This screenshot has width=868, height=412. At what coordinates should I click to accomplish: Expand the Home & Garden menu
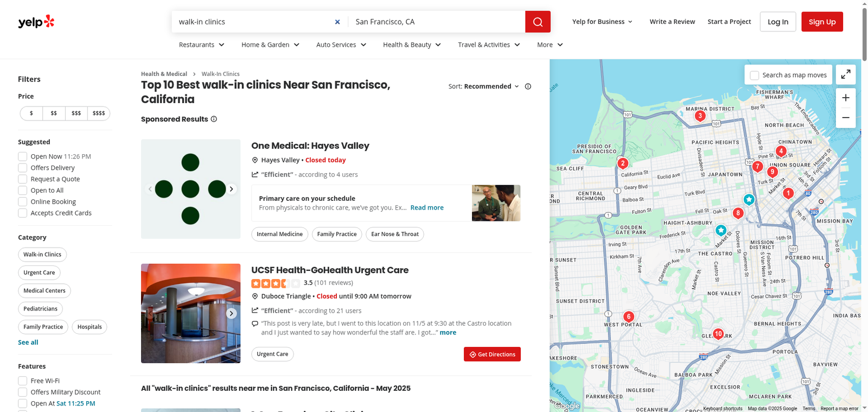tap(271, 45)
